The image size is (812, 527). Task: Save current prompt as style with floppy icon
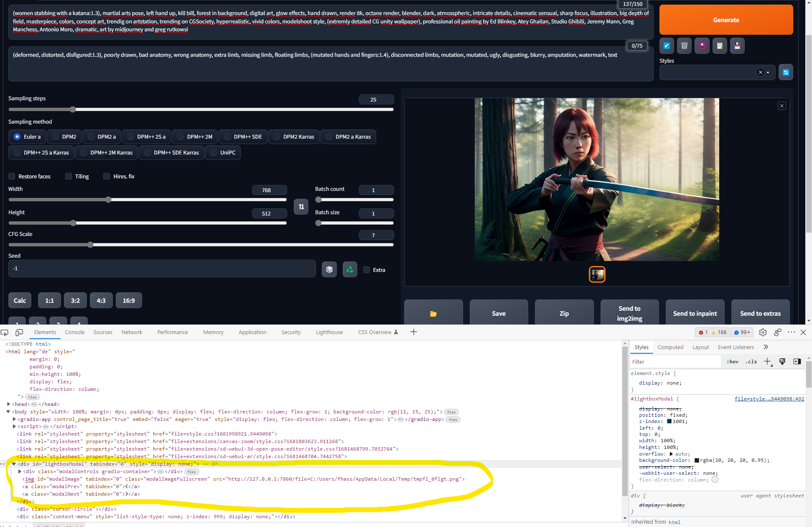pyautogui.click(x=737, y=46)
